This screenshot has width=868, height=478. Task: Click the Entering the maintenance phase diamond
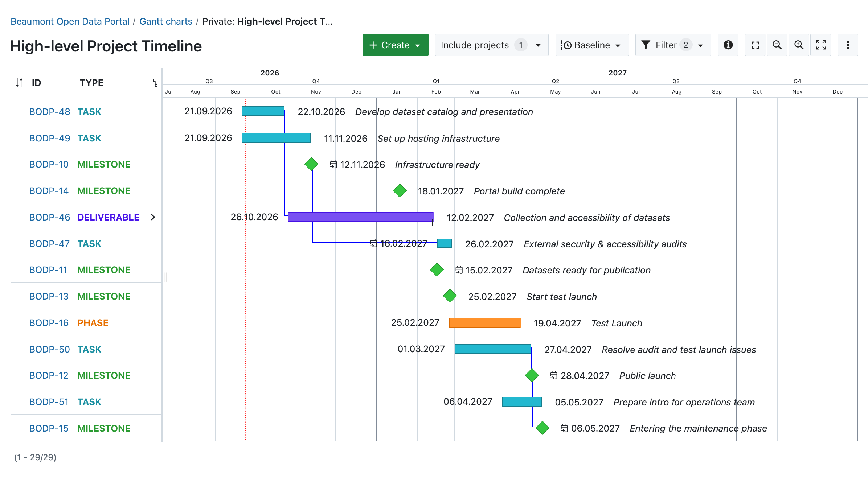click(x=542, y=428)
